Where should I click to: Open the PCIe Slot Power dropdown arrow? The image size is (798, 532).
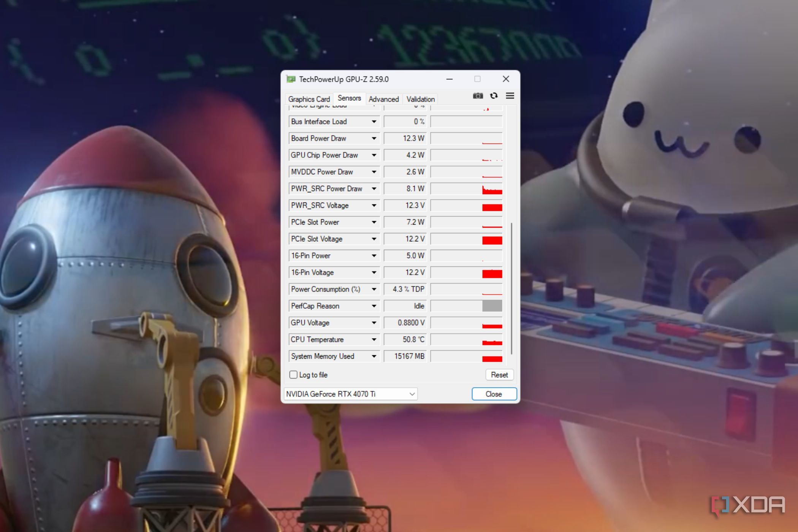(x=374, y=222)
